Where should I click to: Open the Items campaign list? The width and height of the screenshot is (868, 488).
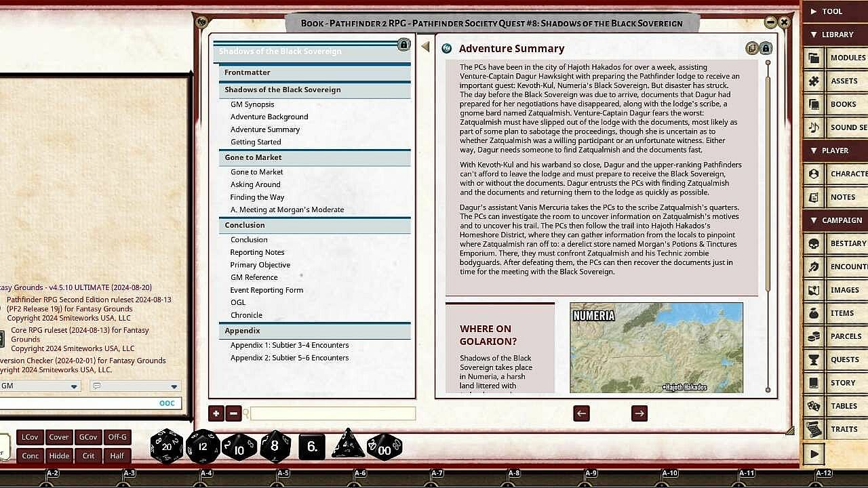(x=835, y=313)
